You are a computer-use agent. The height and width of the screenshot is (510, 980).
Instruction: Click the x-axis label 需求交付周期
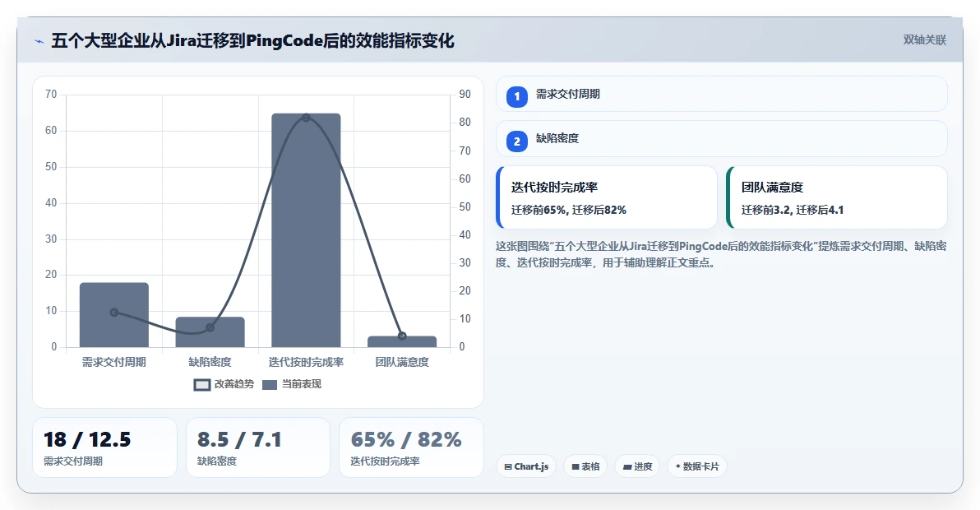113,362
